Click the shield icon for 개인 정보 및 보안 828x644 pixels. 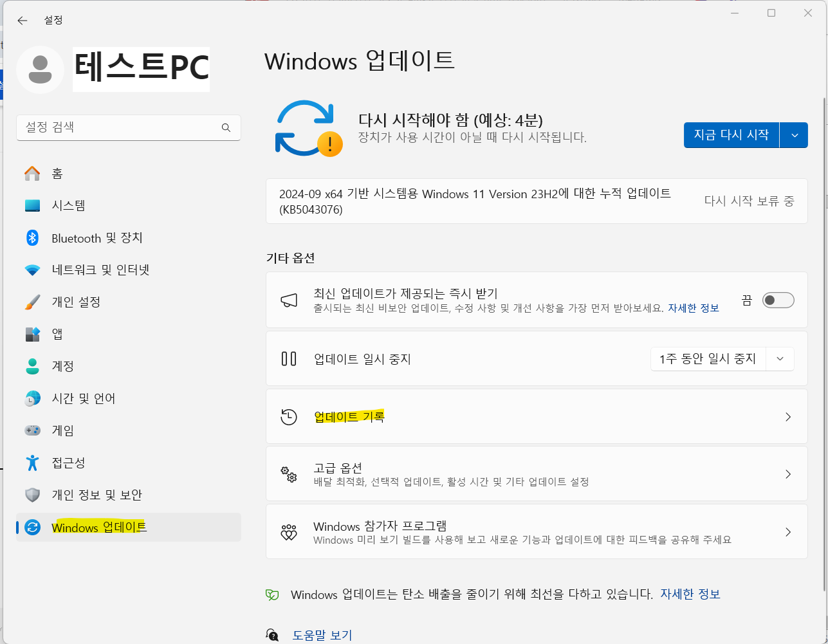click(x=32, y=495)
